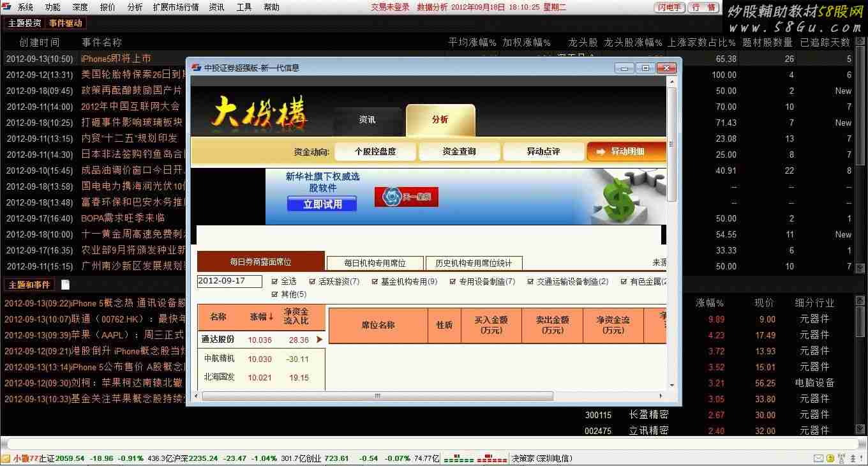Image resolution: width=868 pixels, height=466 pixels.
Task: Click the 大机构 logo
Action: pos(260,115)
